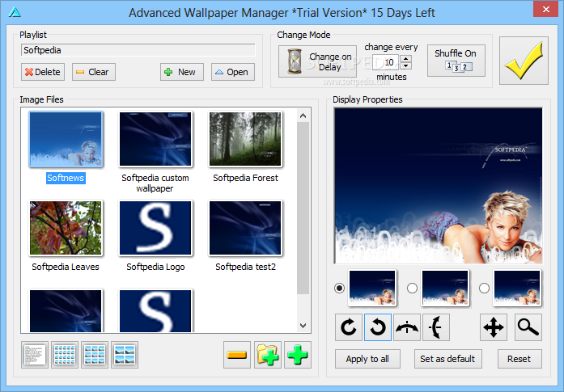Clear the playlist with Clear button
Viewport: 564px width, 392px height.
pos(94,72)
